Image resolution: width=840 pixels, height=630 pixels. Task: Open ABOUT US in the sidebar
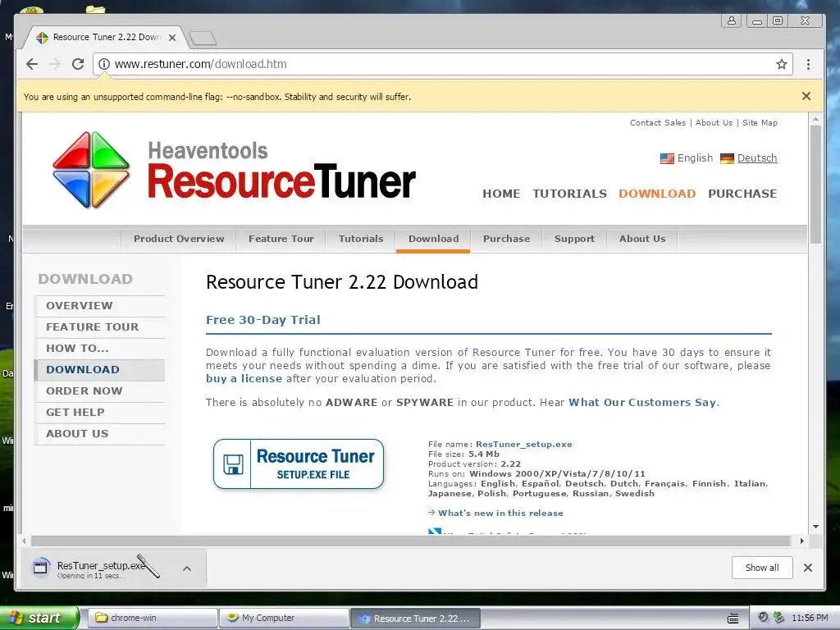point(100,434)
